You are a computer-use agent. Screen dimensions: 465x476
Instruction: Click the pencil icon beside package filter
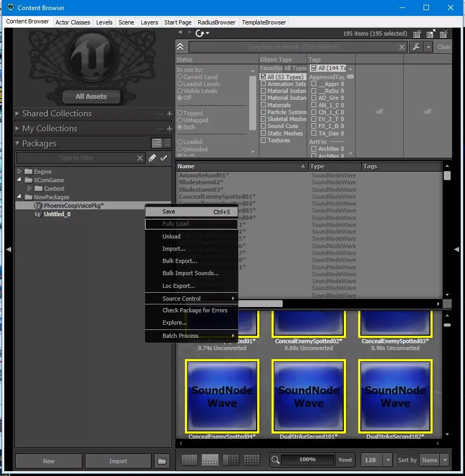pos(153,158)
